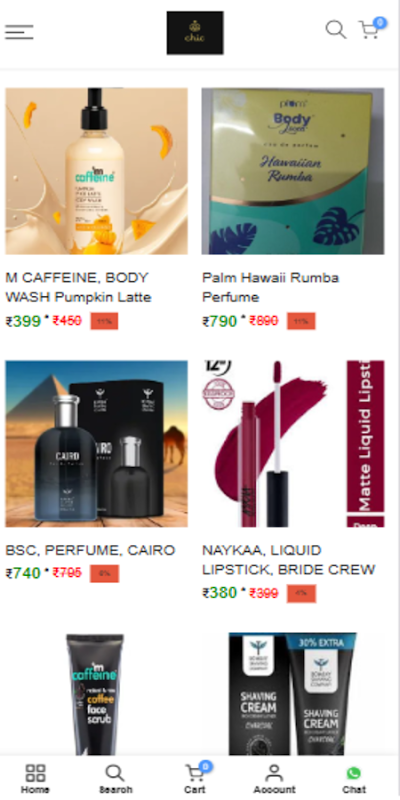Click the search magnifier in header
The width and height of the screenshot is (400, 800).
click(x=336, y=29)
